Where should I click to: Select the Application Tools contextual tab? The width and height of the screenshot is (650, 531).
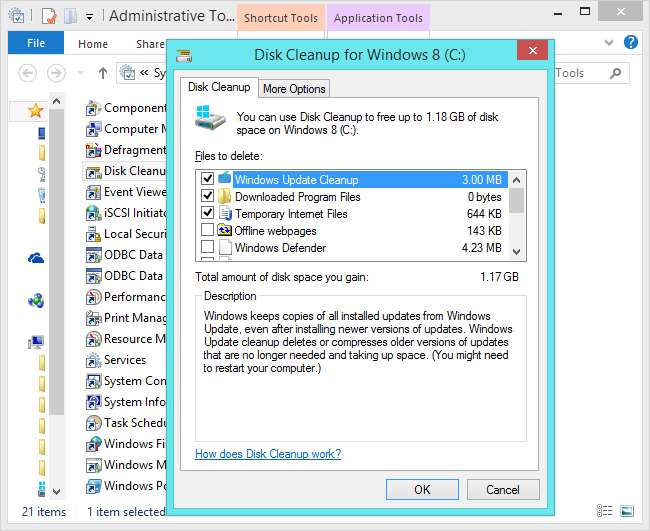(378, 18)
